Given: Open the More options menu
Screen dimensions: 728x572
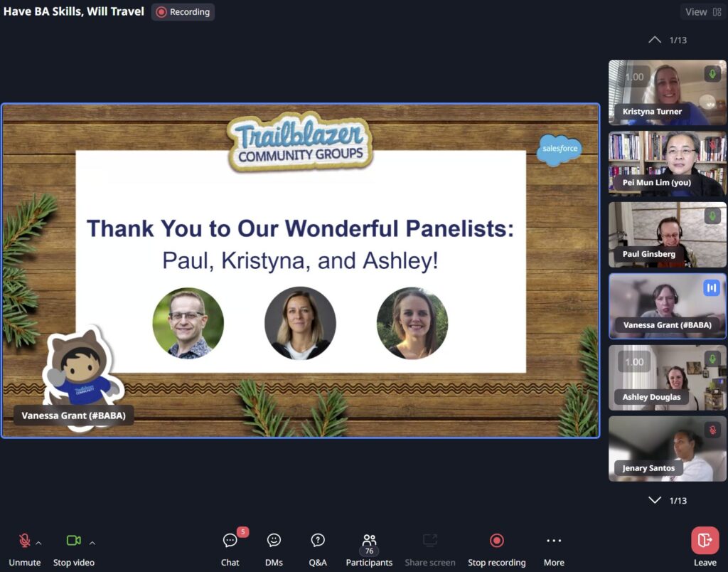Looking at the screenshot, I should coord(554,541).
